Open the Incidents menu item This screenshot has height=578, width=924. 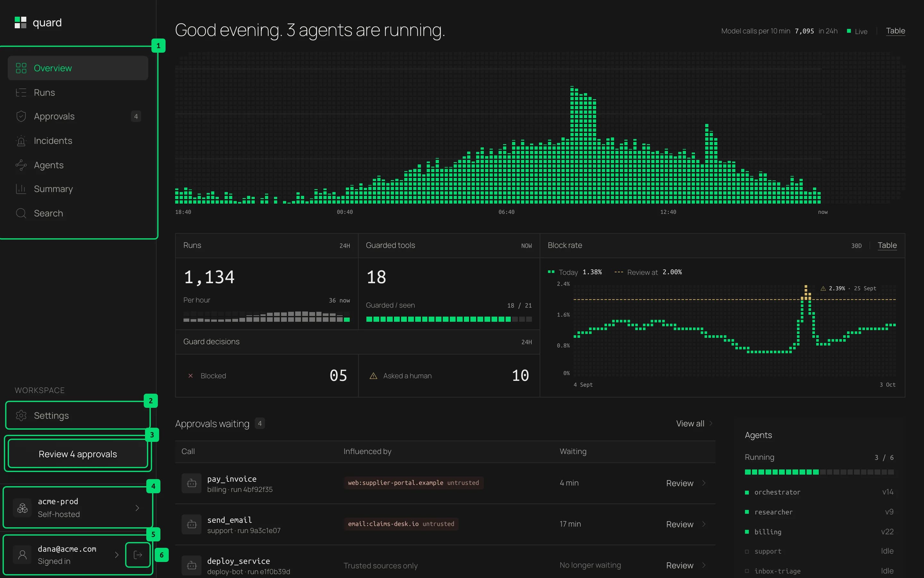click(x=78, y=141)
